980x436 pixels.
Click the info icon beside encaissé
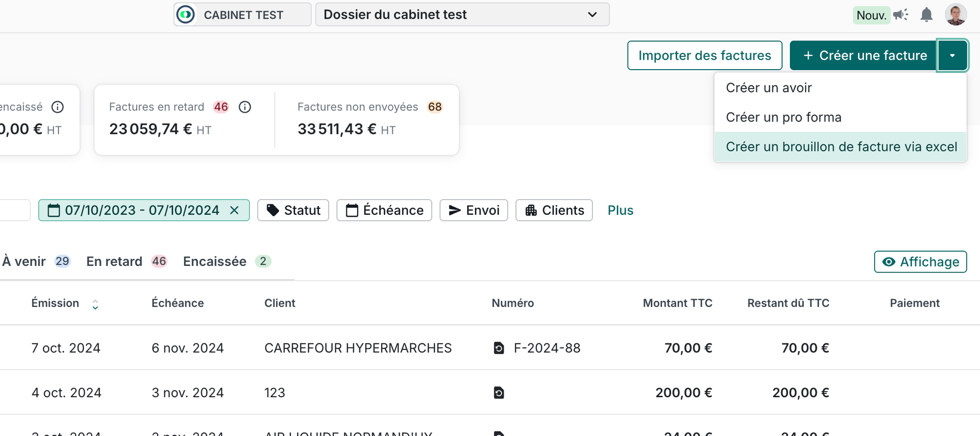point(58,107)
